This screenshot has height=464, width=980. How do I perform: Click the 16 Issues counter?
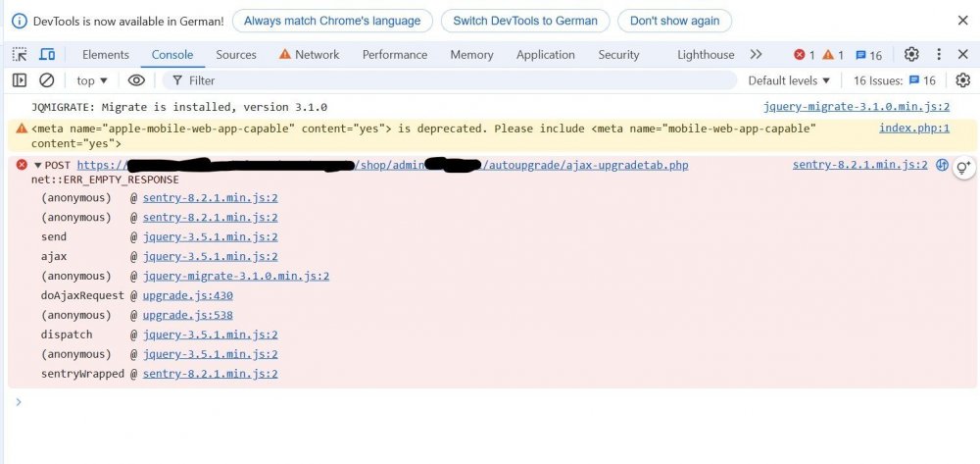point(895,80)
